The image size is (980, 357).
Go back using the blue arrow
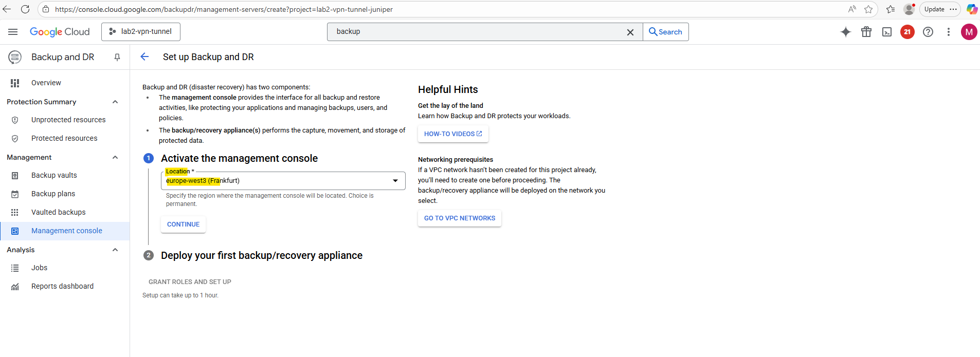coord(144,57)
